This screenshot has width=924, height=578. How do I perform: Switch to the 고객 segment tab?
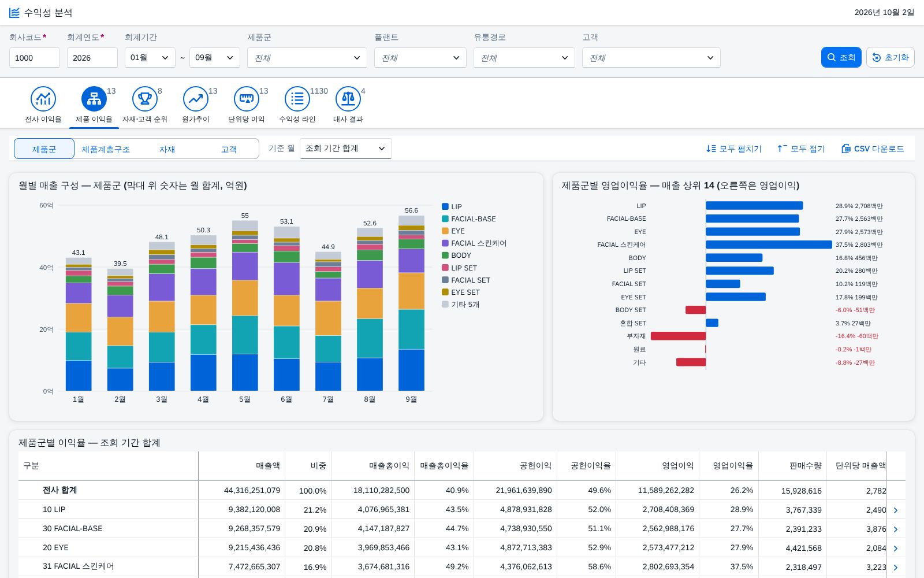point(229,149)
